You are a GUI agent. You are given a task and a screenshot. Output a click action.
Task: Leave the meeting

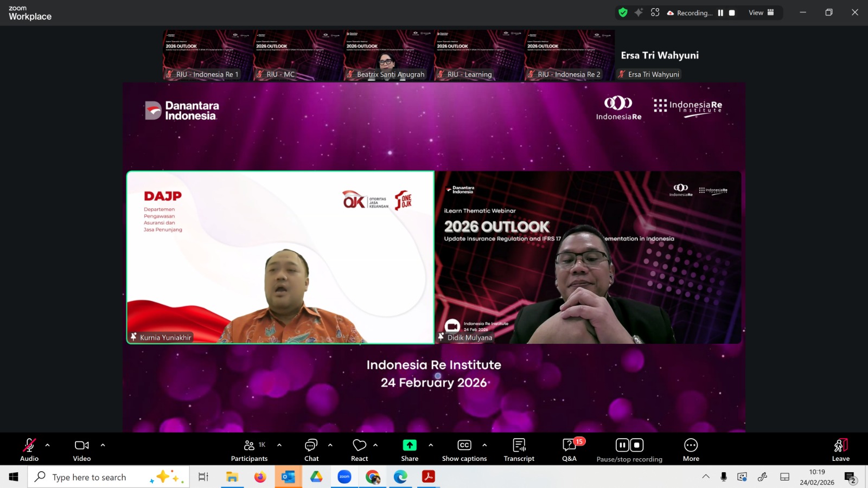click(x=840, y=450)
